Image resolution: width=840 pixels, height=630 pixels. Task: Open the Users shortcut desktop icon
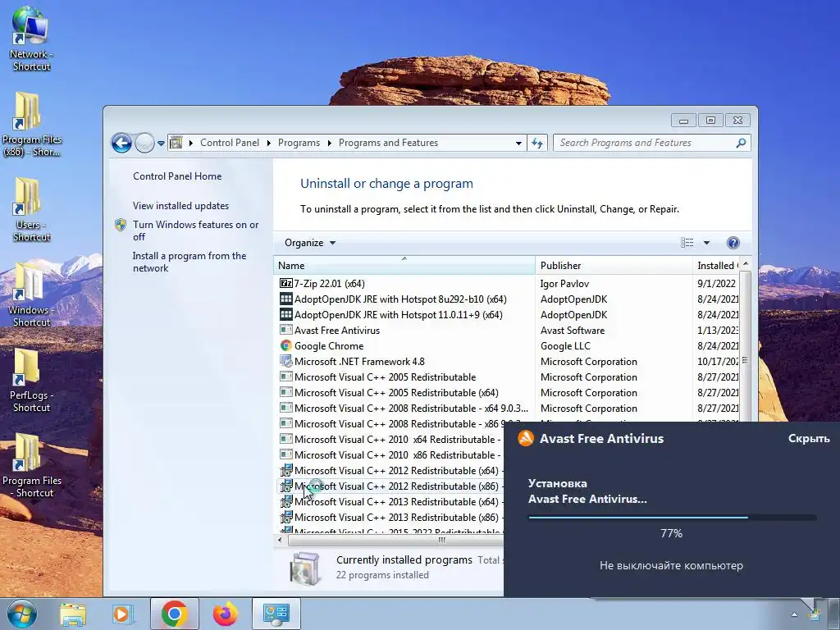pyautogui.click(x=31, y=209)
